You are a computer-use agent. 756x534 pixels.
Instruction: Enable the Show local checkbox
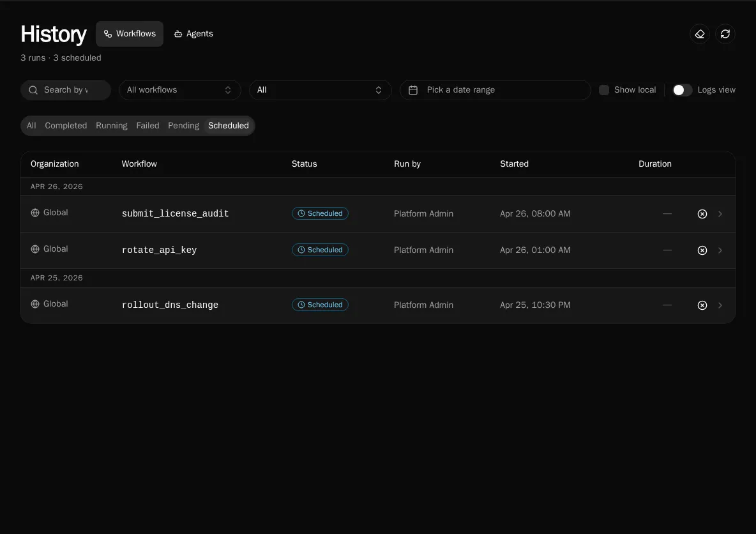[x=603, y=90]
